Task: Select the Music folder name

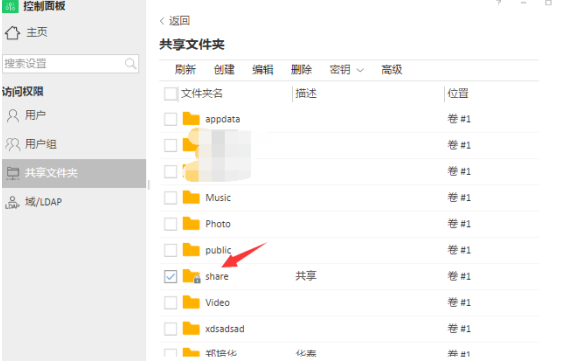Action: 218,198
